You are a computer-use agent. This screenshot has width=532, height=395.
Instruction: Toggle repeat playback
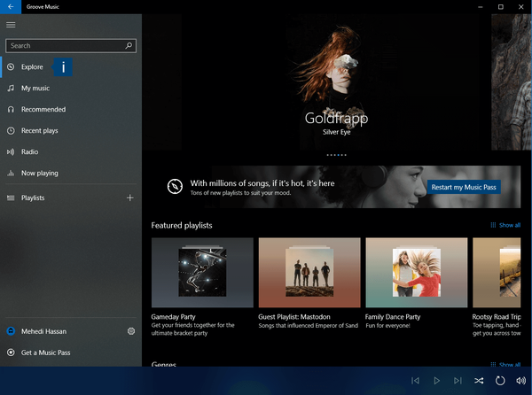(500, 381)
